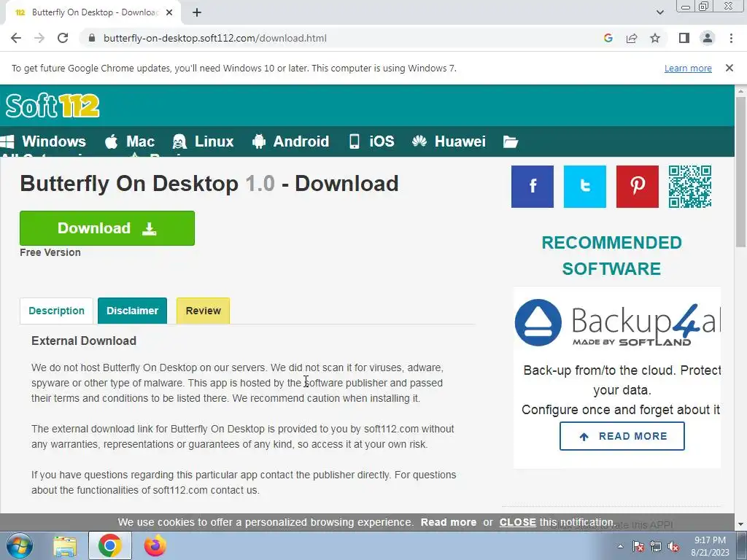Share on Pinterest
The height and width of the screenshot is (560, 747).
point(637,187)
